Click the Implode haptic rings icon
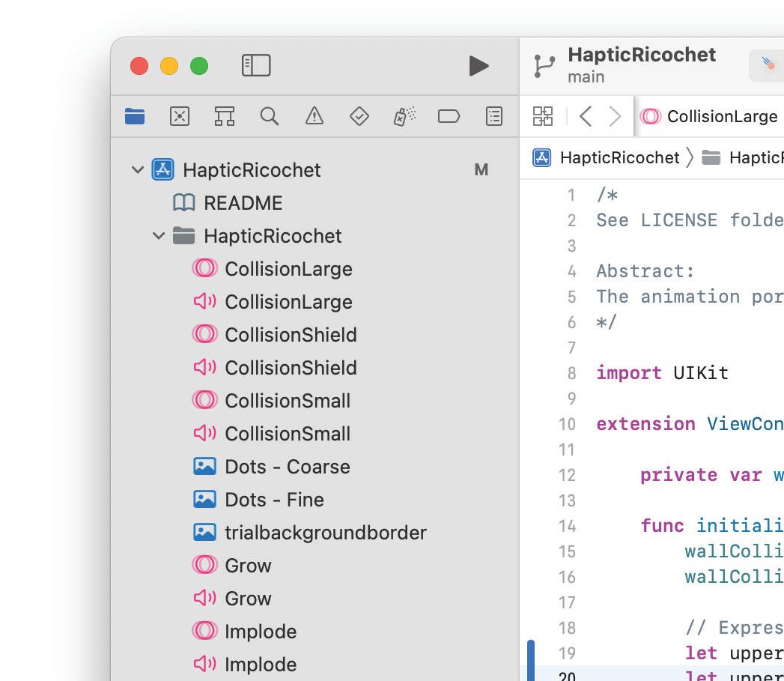Image resolution: width=784 pixels, height=681 pixels. click(x=204, y=631)
